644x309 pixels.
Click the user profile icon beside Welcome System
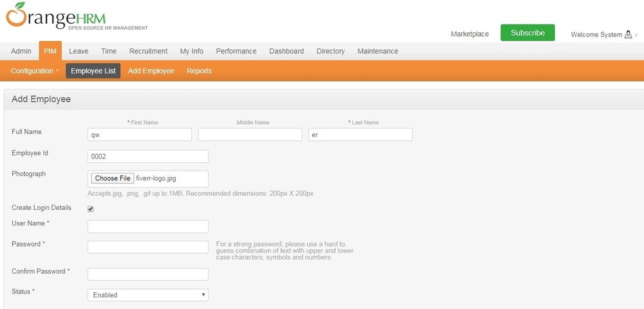628,35
